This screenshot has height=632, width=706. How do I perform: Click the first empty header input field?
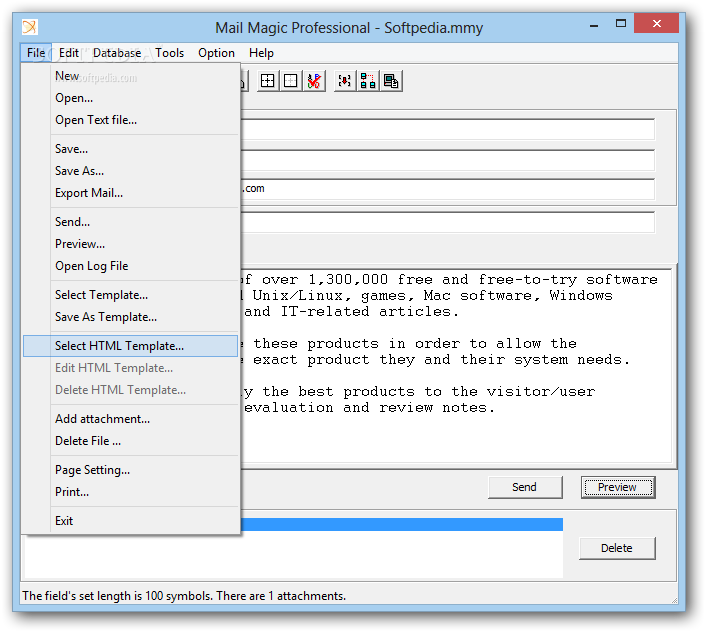point(448,130)
